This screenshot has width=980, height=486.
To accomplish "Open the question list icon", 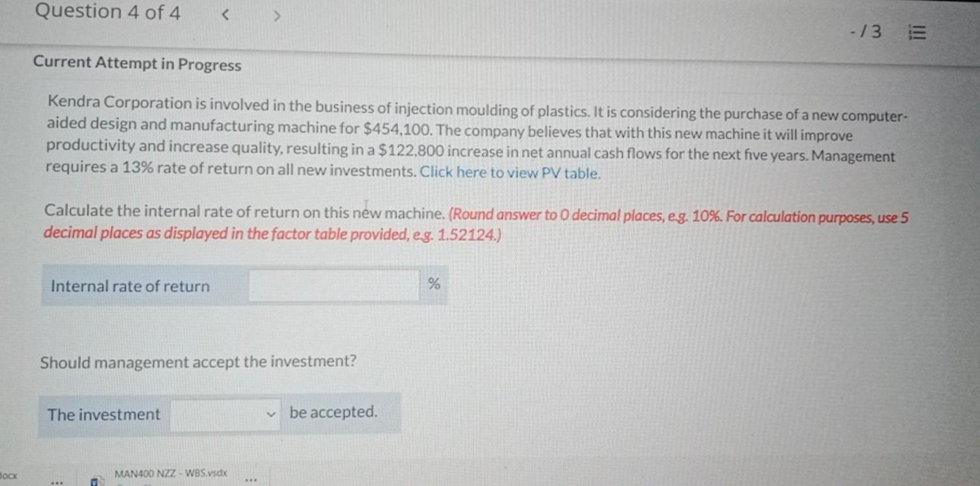I will tap(918, 32).
